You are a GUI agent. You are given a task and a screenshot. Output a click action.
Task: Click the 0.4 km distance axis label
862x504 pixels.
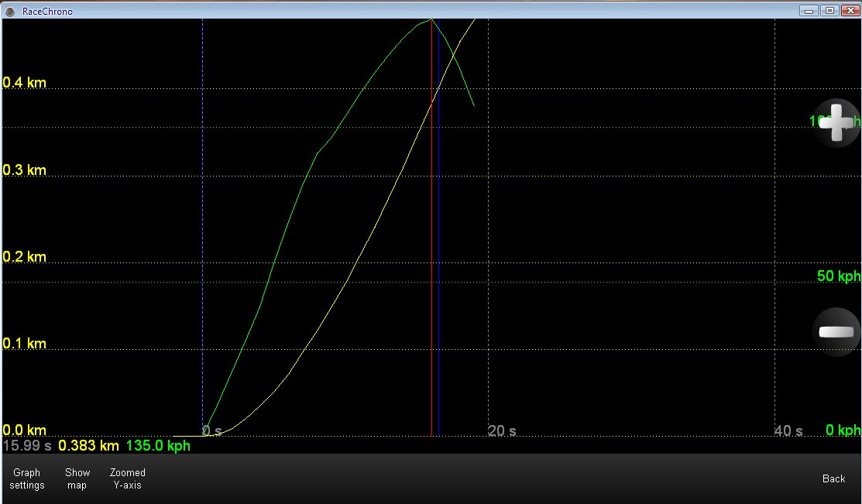[x=25, y=83]
